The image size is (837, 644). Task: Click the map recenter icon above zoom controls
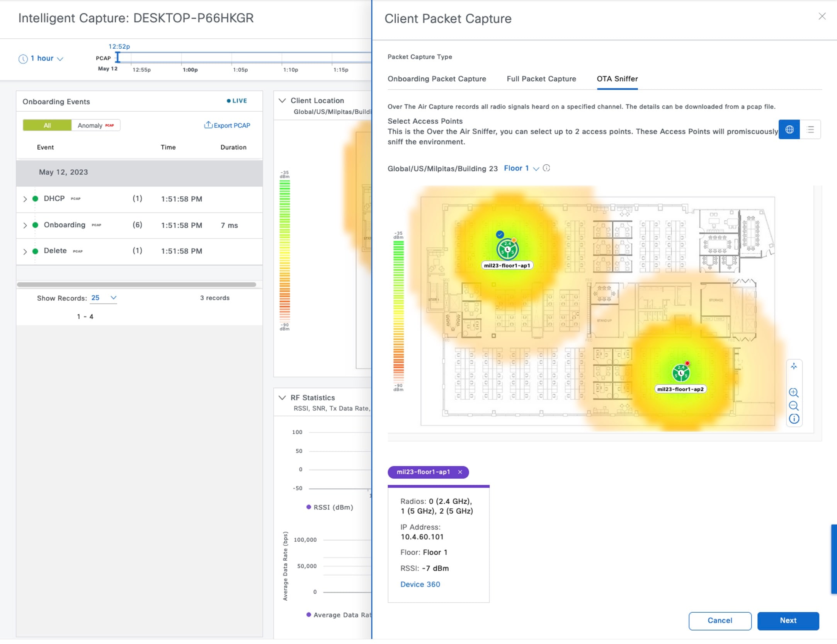point(793,366)
